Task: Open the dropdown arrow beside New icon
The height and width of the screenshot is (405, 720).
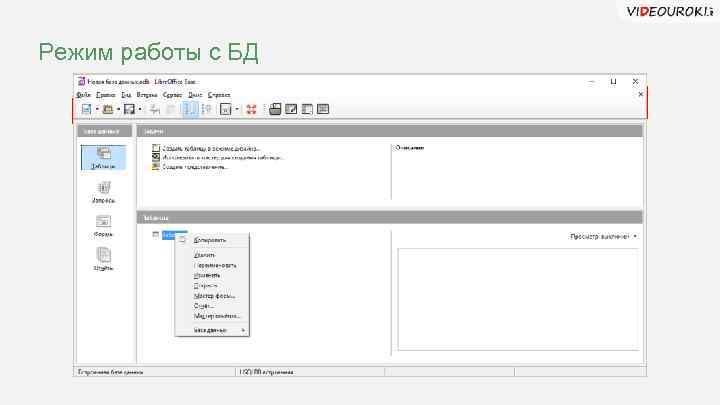Action: [97, 109]
